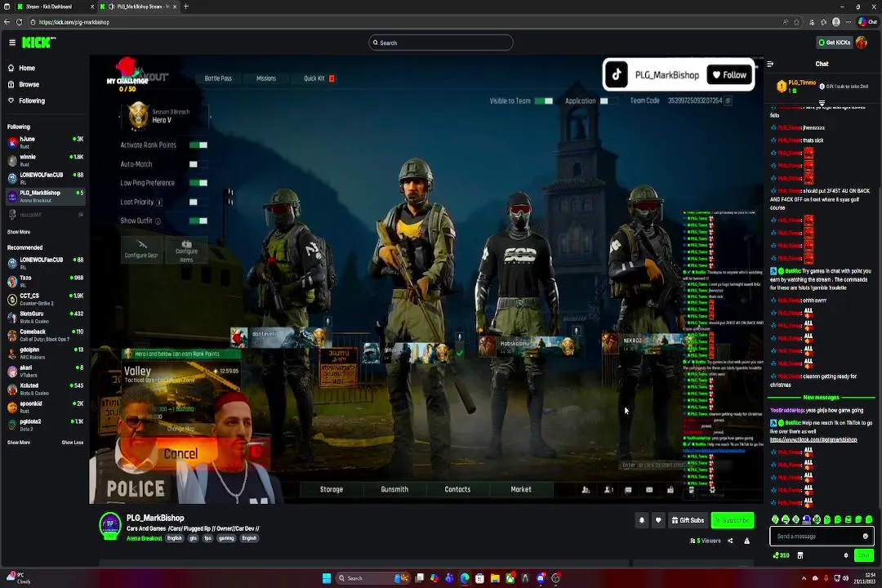Viewport: 882px width, 588px height.
Task: Open Microsoft Edge from taskbar
Action: (465, 578)
